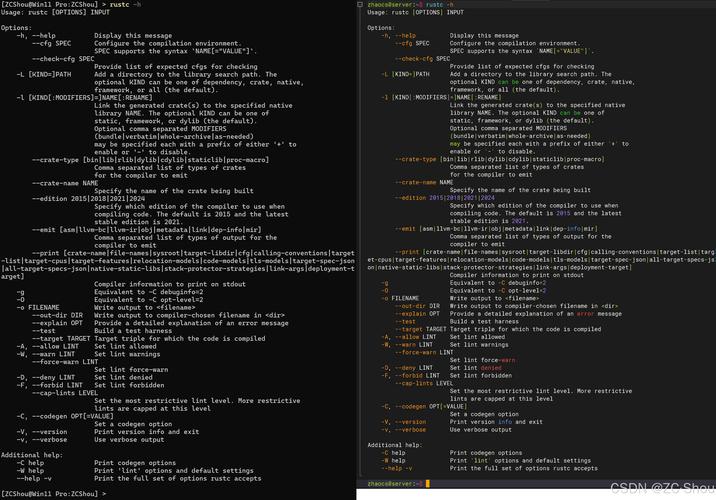This screenshot has width=716, height=500.
Task: Click '(bundle|verbatim|whole-archive|as-needed)' in left terminal
Action: [174, 137]
